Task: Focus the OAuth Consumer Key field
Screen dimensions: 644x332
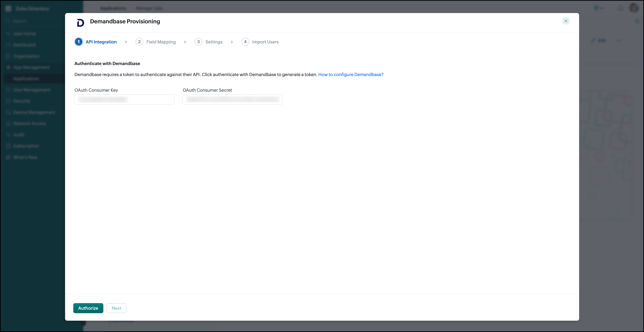Action: click(x=124, y=100)
